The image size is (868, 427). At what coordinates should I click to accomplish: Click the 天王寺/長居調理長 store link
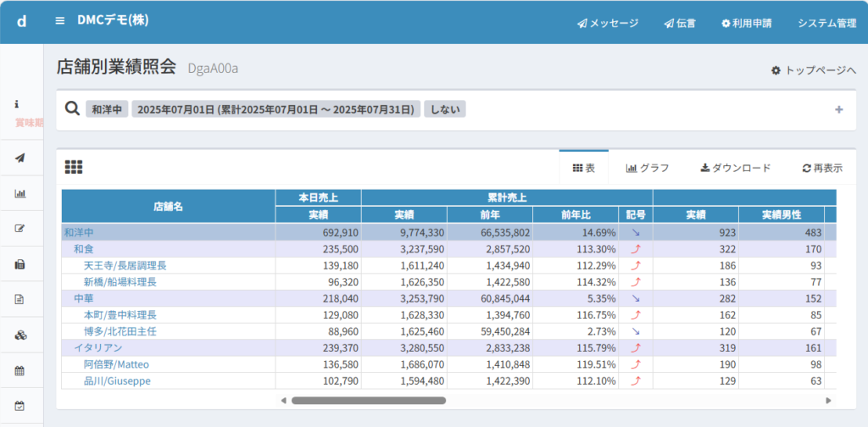[x=125, y=265]
